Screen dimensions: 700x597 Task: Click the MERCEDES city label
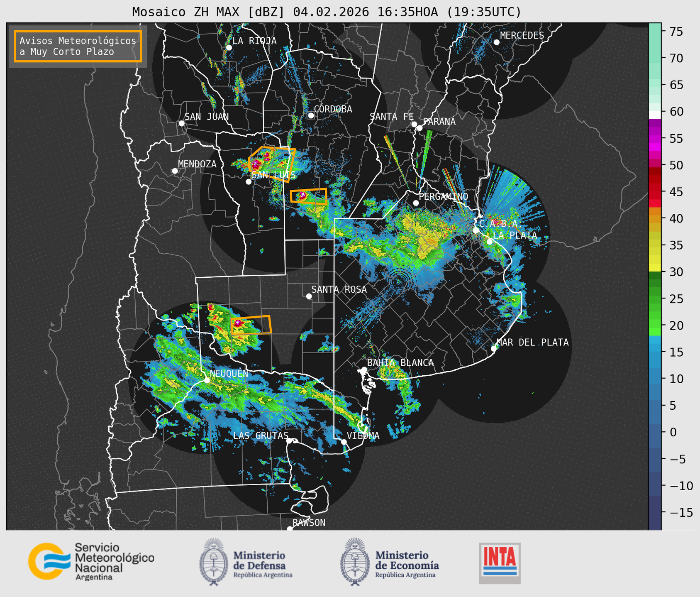coord(522,36)
